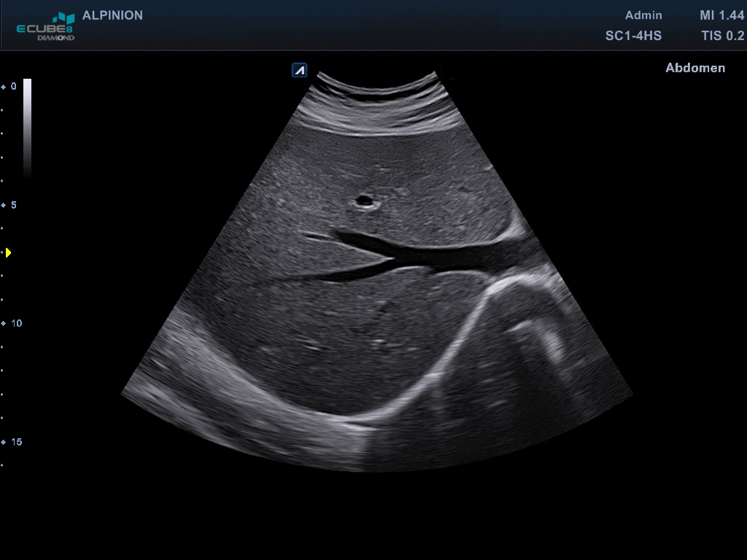This screenshot has width=747, height=560.
Task: Click the grayscale bar on the left
Action: (x=27, y=128)
